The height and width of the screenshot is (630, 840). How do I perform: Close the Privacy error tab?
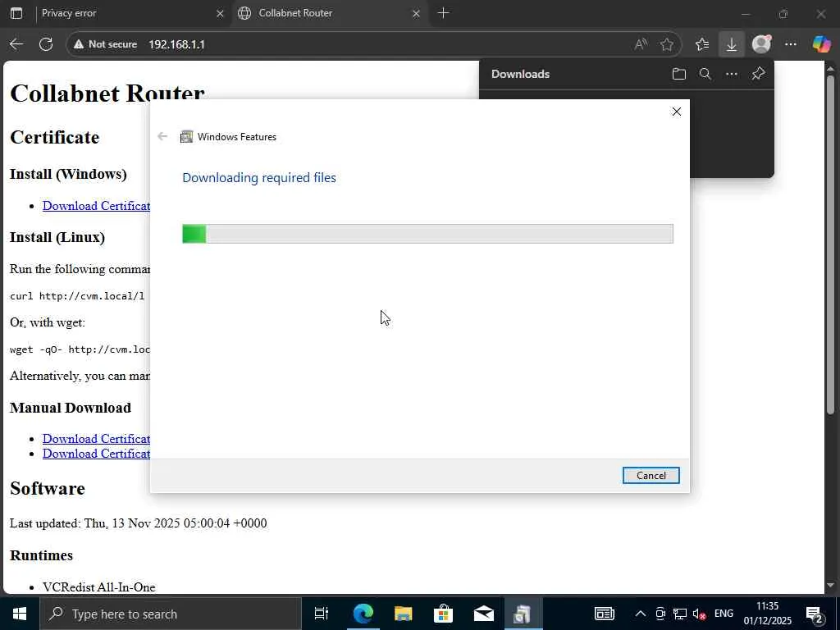220,13
